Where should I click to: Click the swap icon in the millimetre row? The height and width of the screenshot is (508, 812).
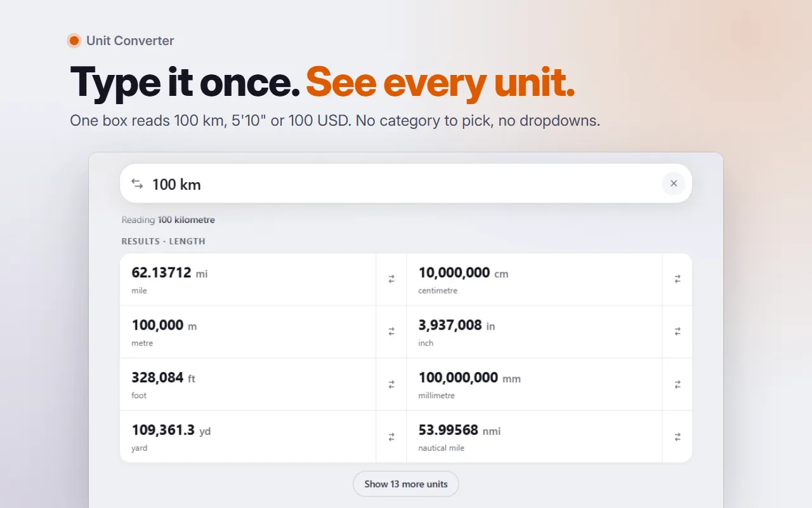pyautogui.click(x=678, y=384)
